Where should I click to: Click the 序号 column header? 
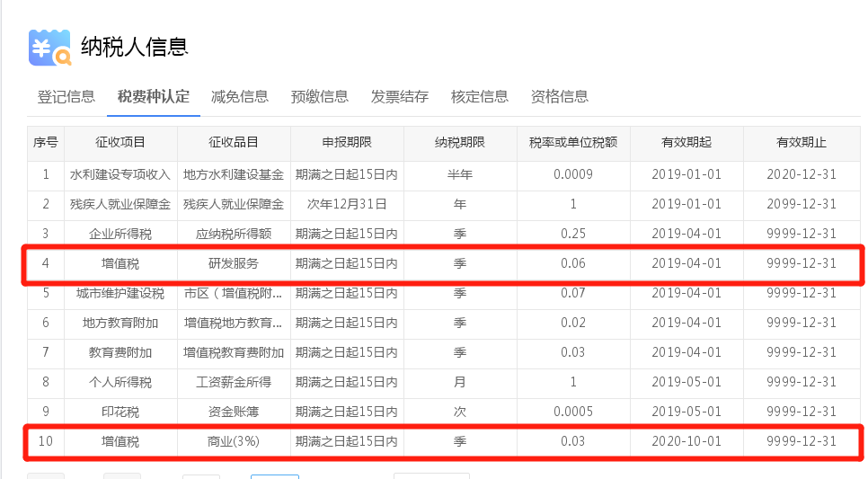coord(46,143)
